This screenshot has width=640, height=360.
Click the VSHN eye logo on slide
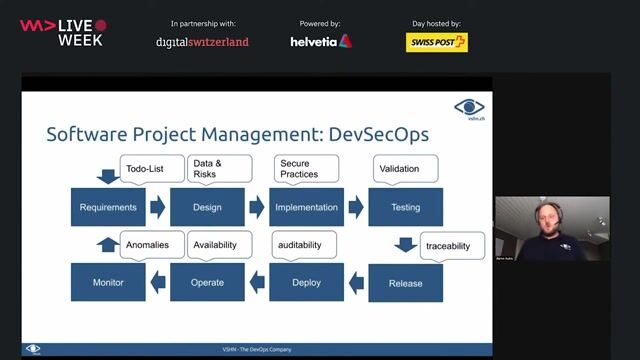(x=469, y=109)
